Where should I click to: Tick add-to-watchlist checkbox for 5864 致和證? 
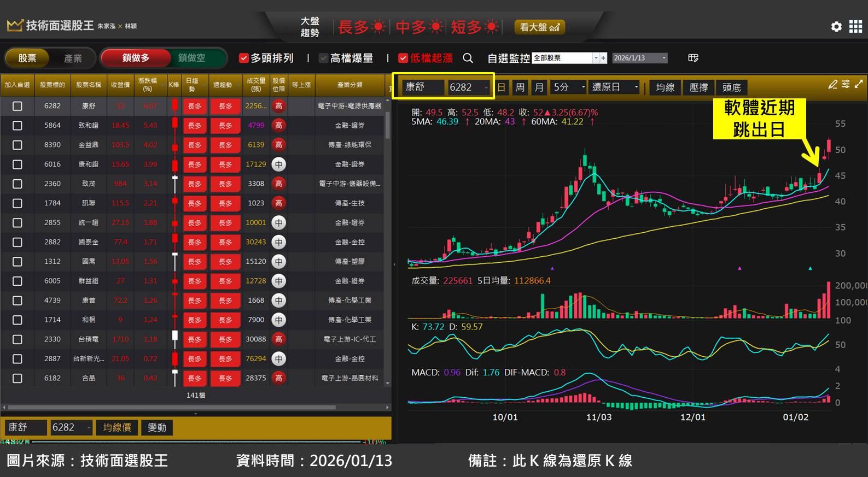coord(18,126)
